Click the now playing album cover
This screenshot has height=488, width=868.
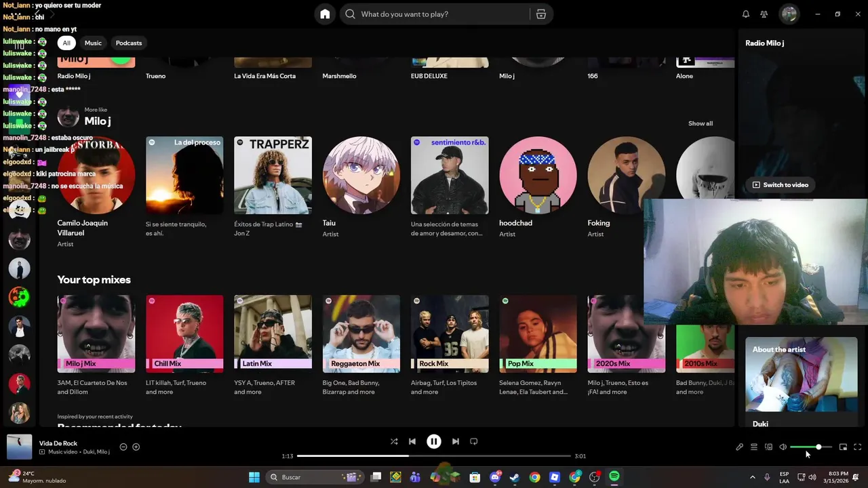tap(20, 447)
